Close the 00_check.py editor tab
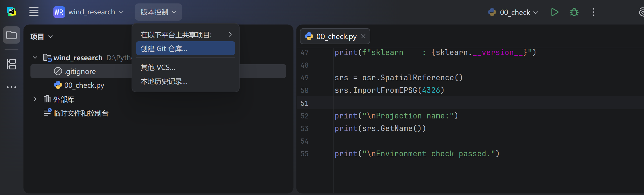This screenshot has height=195, width=644. pos(363,36)
